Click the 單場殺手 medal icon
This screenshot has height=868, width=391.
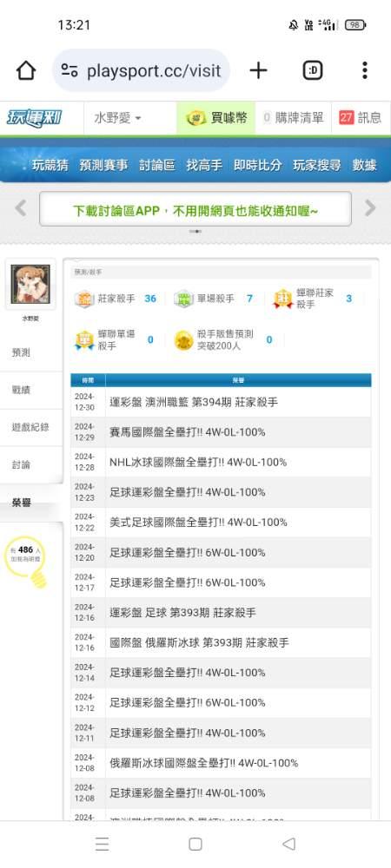[x=182, y=299]
